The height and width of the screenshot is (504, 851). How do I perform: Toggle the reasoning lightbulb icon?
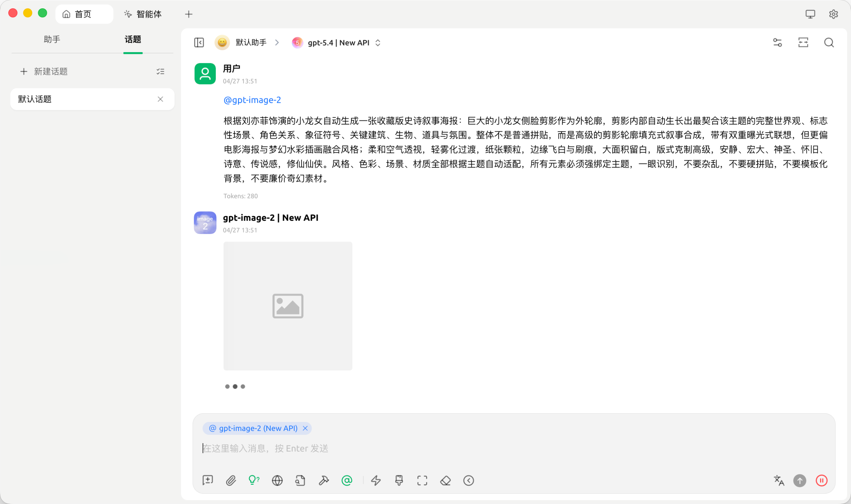[x=254, y=480]
